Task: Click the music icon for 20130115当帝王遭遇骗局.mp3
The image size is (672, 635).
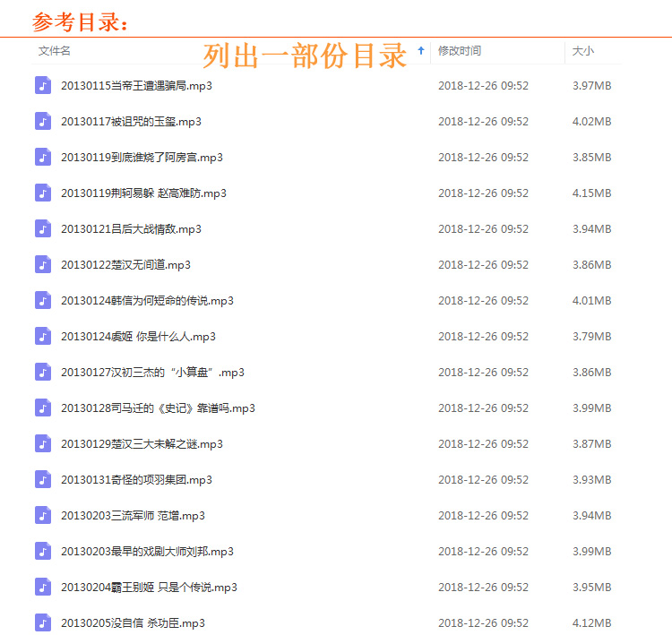Action: pyautogui.click(x=43, y=86)
